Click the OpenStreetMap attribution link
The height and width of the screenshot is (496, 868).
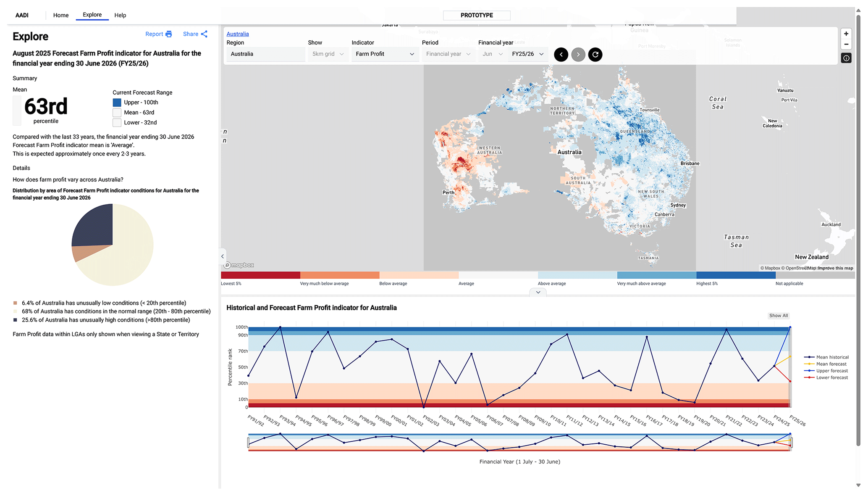798,268
